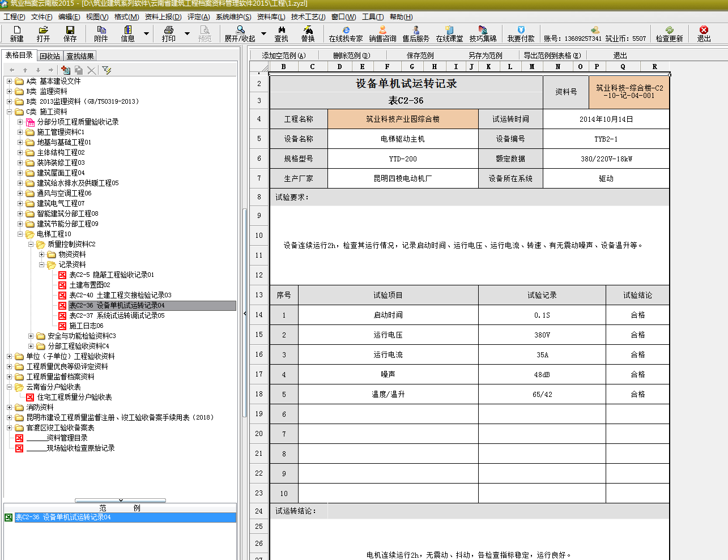The height and width of the screenshot is (560, 728).
Task: Click the 打印 (Print) toolbar icon
Action: [169, 33]
